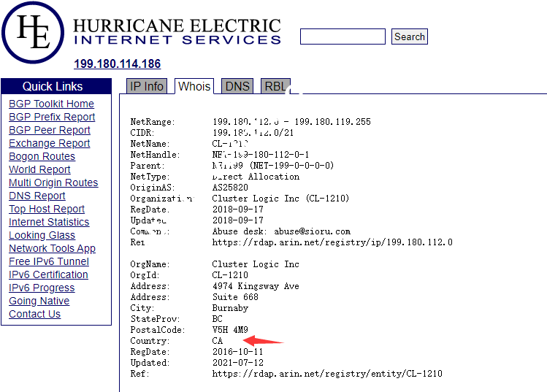Click the Organization value Cluster Logic Inc (CL-1210)
547x392 pixels.
click(280, 199)
